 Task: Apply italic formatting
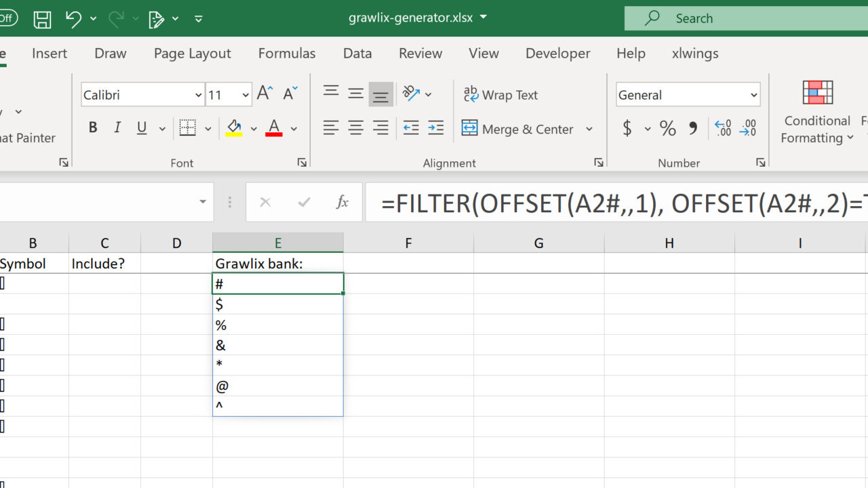pyautogui.click(x=117, y=128)
